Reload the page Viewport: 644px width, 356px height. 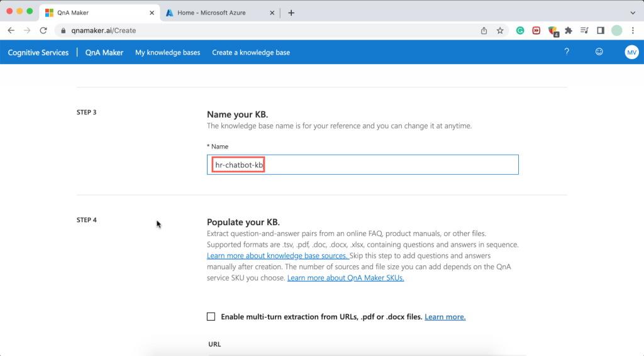(x=43, y=30)
